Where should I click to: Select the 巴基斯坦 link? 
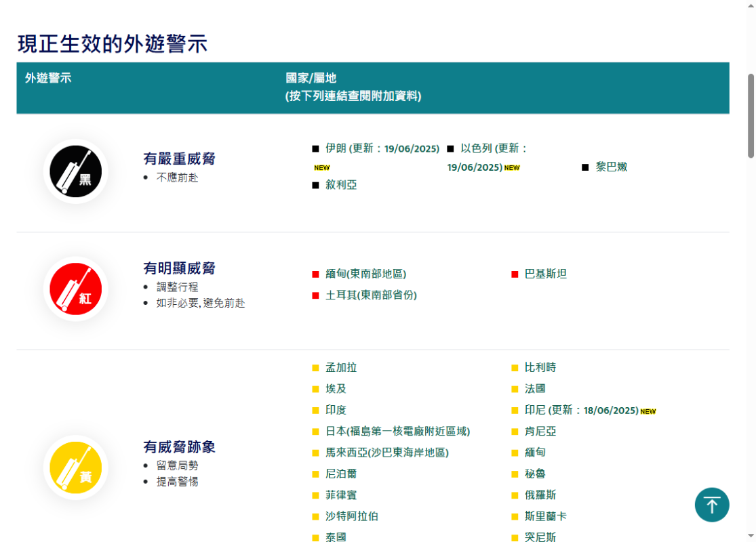(545, 274)
